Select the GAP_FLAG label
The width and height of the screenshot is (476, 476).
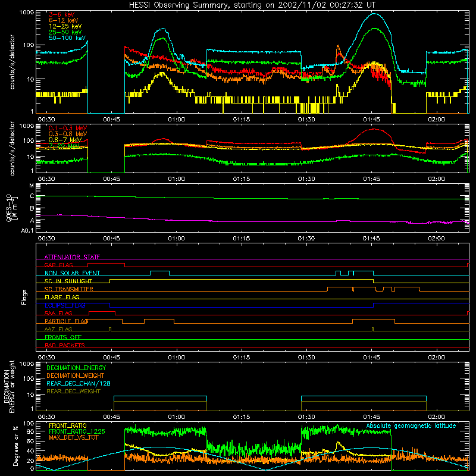58,265
